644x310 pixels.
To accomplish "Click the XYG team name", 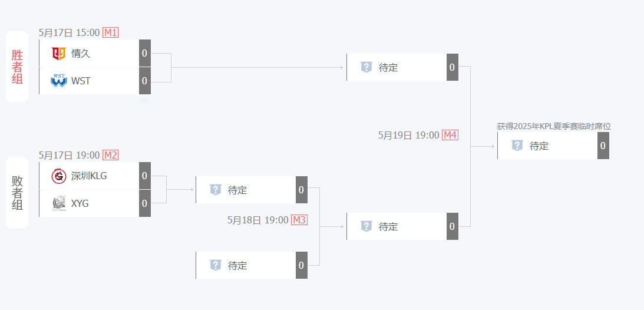I will (80, 203).
